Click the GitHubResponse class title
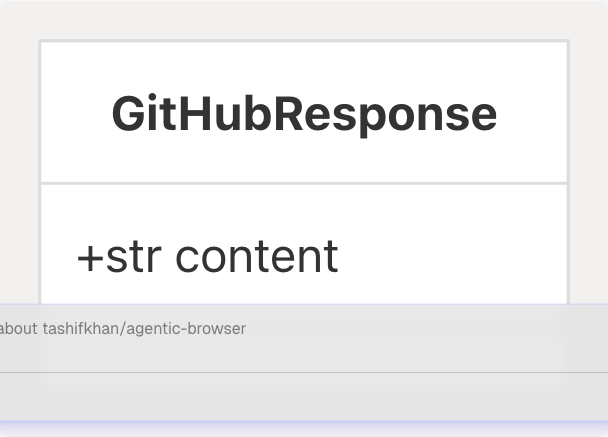This screenshot has width=608, height=437. click(304, 114)
